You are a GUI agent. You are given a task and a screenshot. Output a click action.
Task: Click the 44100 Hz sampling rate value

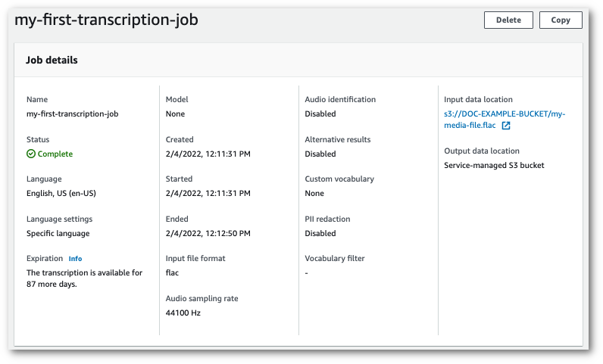pyautogui.click(x=183, y=313)
